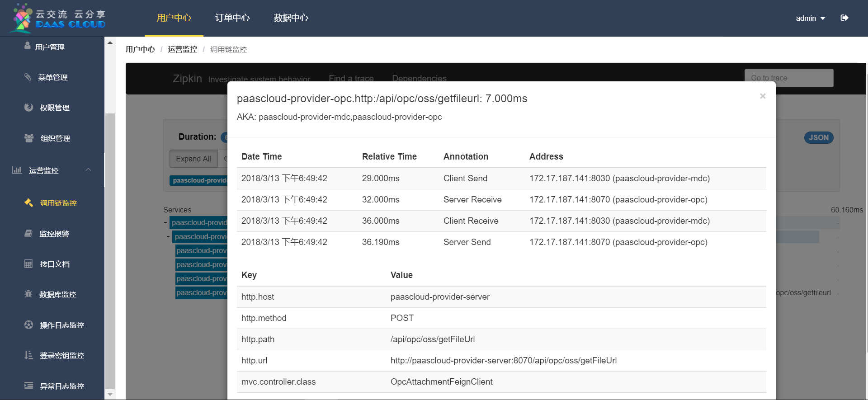Open 异常日志监控 in the sidebar
Image resolution: width=868 pixels, height=400 pixels.
tap(62, 386)
